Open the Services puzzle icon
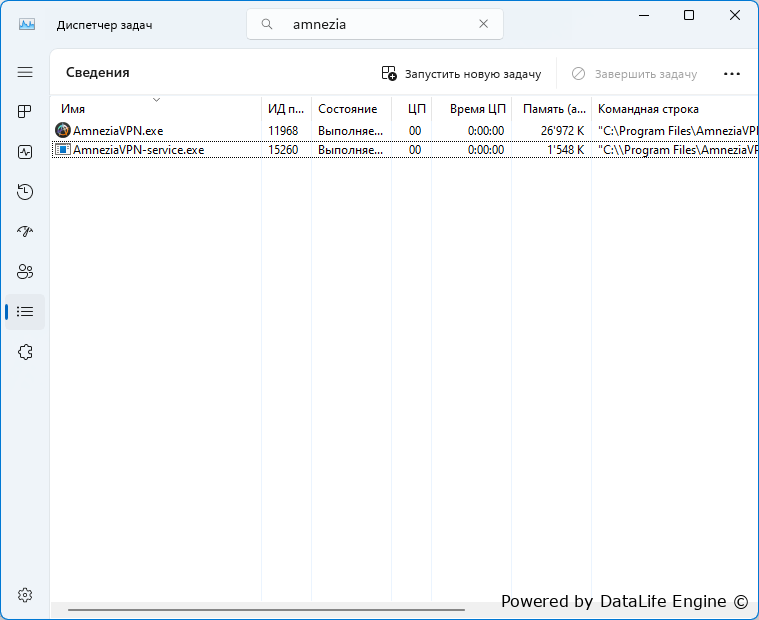Screen dimensions: 759x620 [25, 352]
